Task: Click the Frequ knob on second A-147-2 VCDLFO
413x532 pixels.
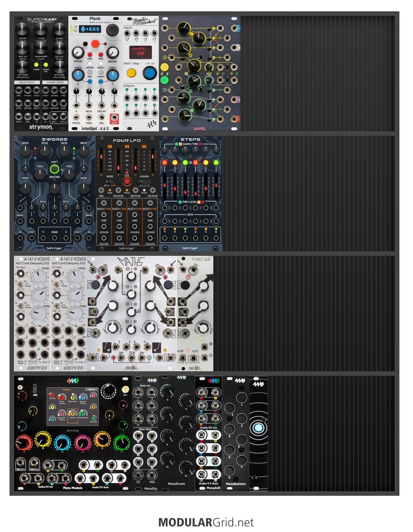Action: click(75, 277)
